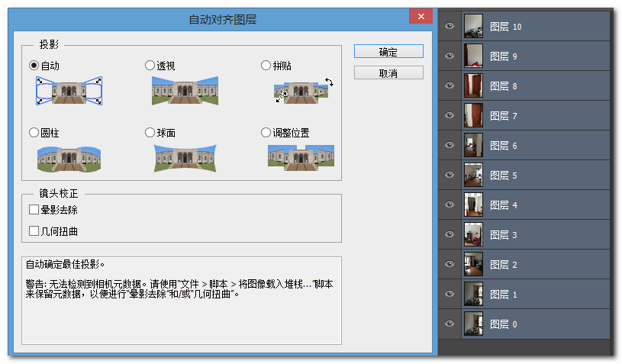This screenshot has width=622, height=364.
Task: Hide 图层 7 with its eye icon
Action: (450, 115)
